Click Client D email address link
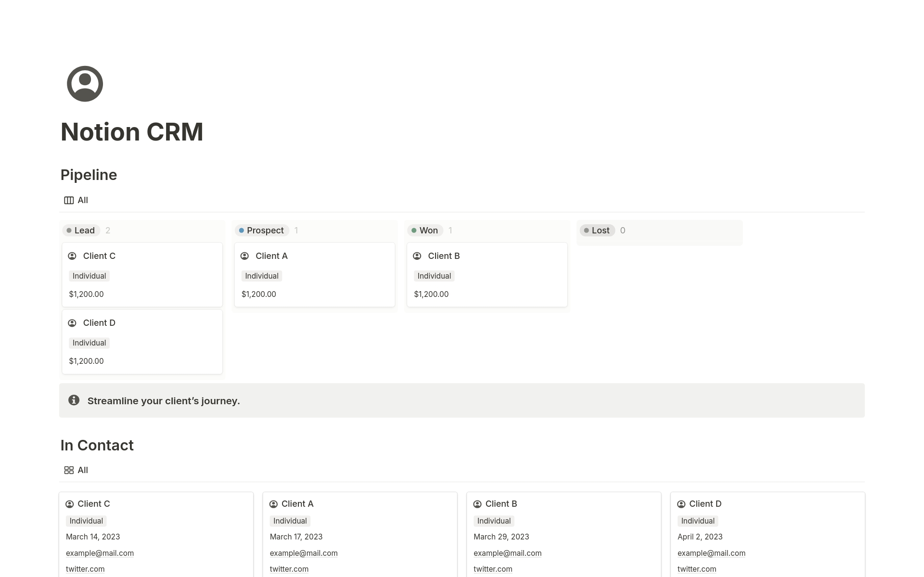The height and width of the screenshot is (577, 924). pos(711,552)
